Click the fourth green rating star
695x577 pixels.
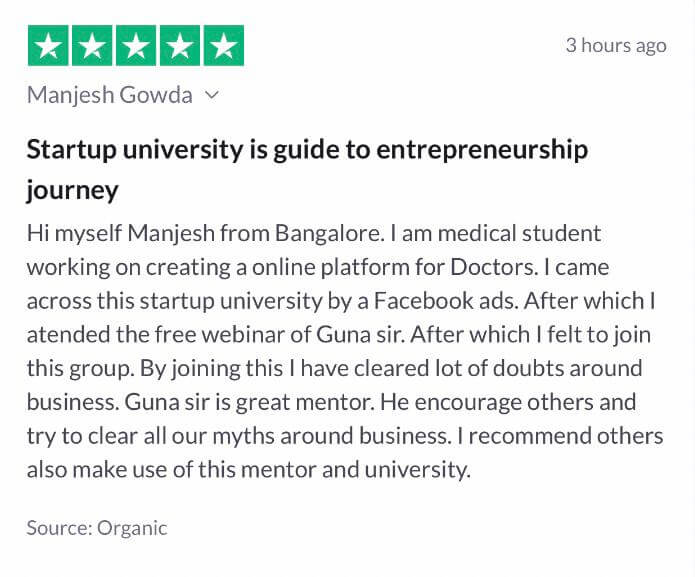180,46
